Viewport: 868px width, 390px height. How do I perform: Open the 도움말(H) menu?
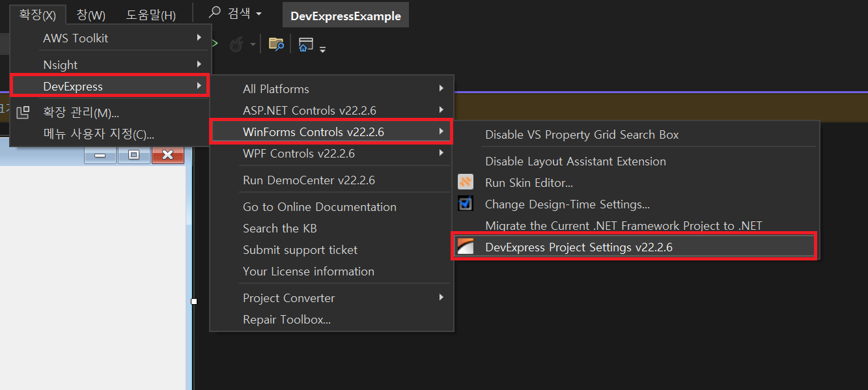pyautogui.click(x=150, y=14)
